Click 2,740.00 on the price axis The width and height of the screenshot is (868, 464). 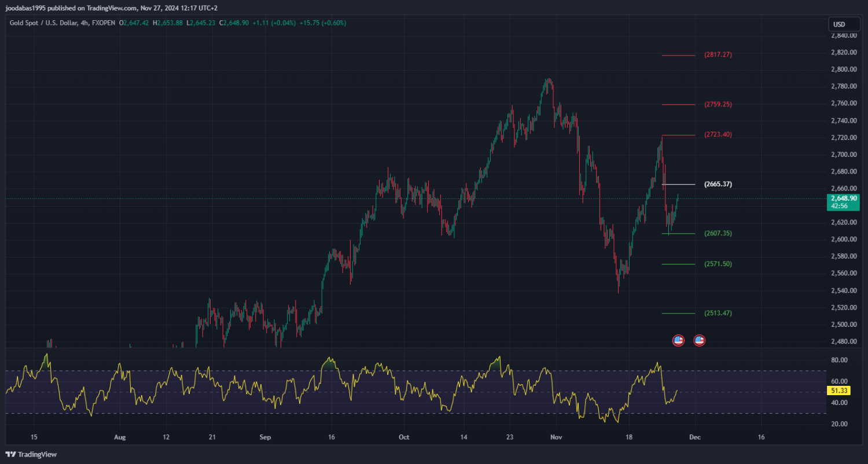coord(843,120)
